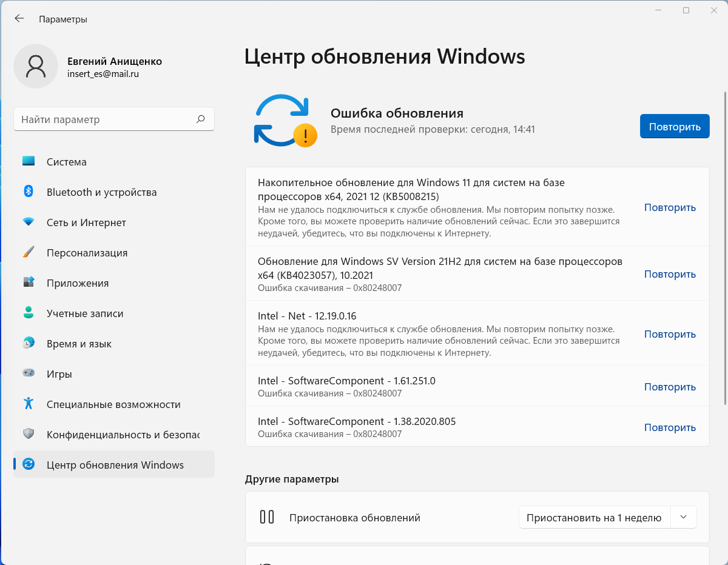The width and height of the screenshot is (728, 565).
Task: Click the email insert_es@mail.ru
Action: point(103,74)
